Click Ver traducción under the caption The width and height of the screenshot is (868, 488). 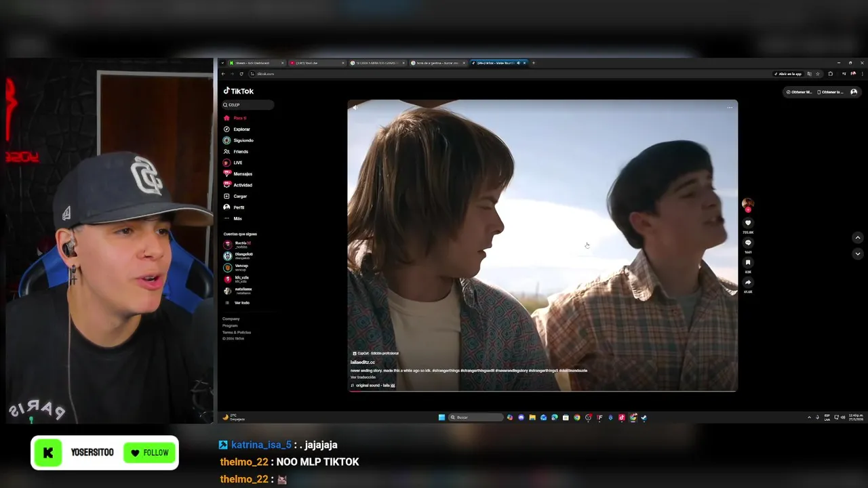(x=363, y=377)
